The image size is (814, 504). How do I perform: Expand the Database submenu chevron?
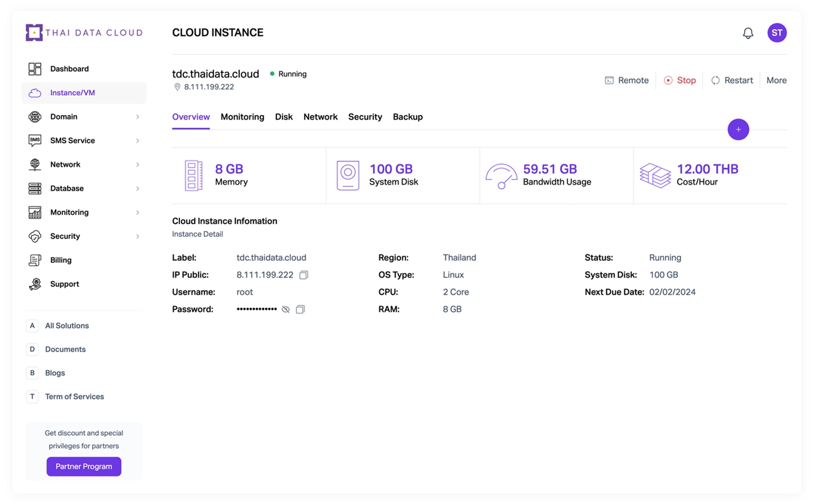[x=138, y=188]
